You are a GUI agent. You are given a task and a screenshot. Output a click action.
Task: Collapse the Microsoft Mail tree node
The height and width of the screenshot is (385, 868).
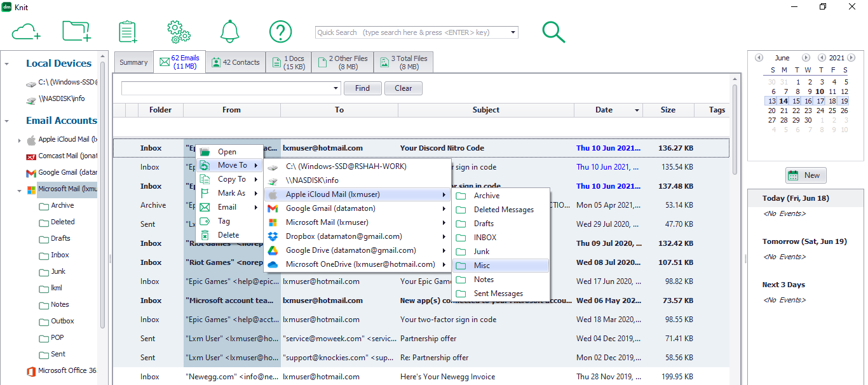pyautogui.click(x=19, y=189)
